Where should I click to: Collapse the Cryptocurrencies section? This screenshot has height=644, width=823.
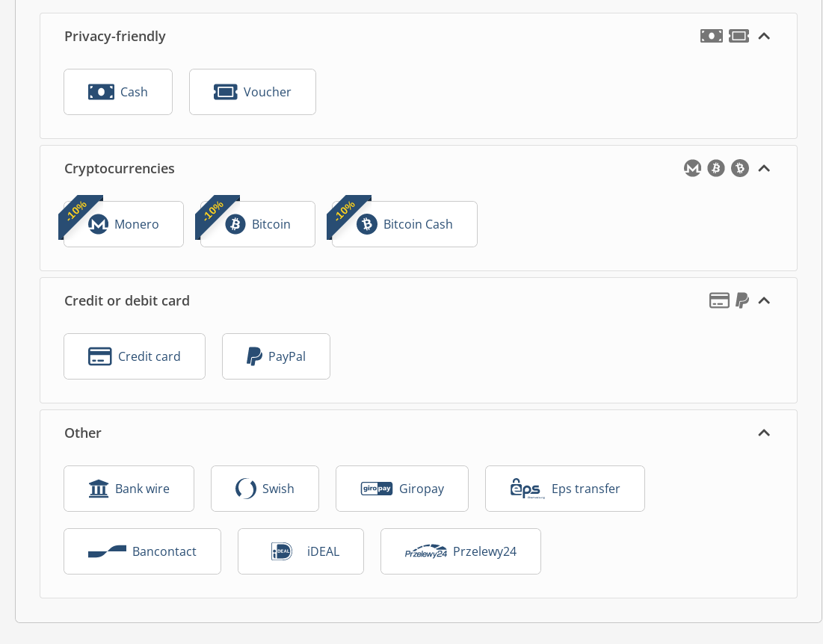click(x=764, y=168)
